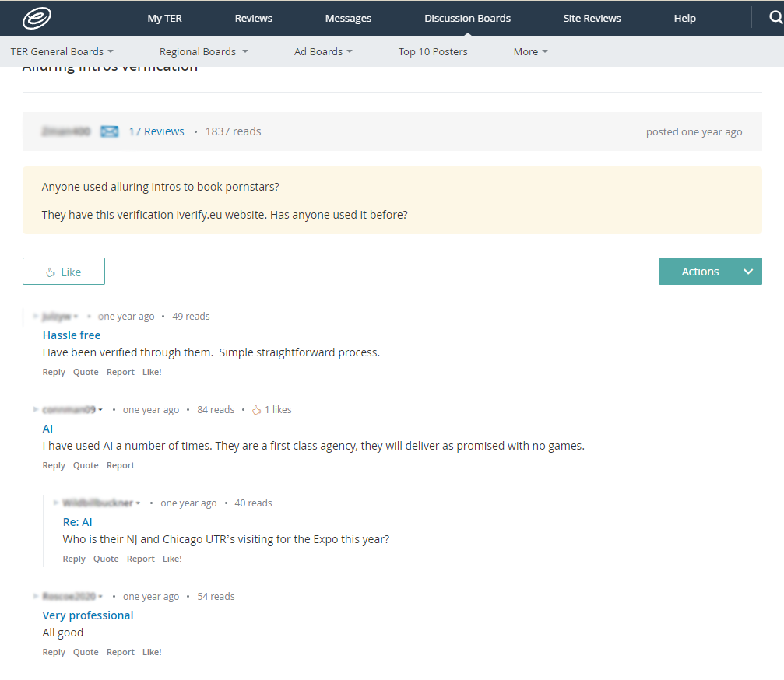The height and width of the screenshot is (680, 784).
Task: Click the envelope message icon beside the poster
Action: [x=110, y=131]
